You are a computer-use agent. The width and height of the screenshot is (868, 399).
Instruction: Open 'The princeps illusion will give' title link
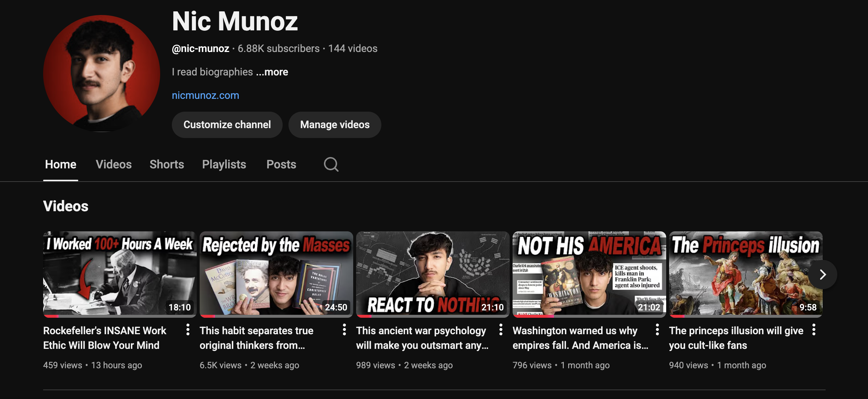tap(736, 338)
